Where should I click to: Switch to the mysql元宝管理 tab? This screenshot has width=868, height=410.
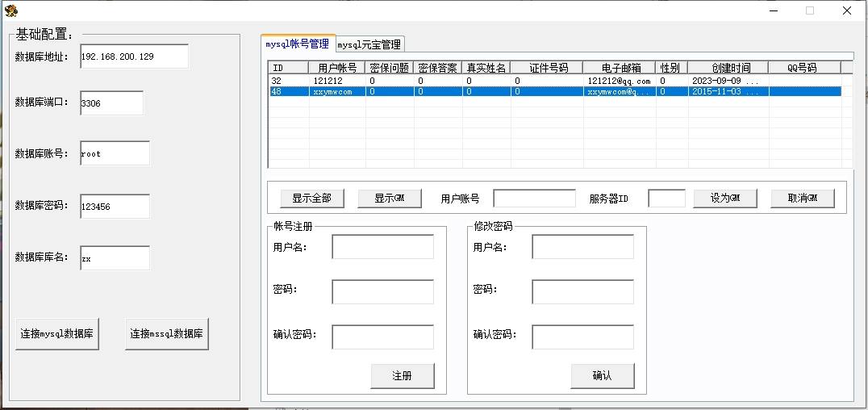pos(369,44)
